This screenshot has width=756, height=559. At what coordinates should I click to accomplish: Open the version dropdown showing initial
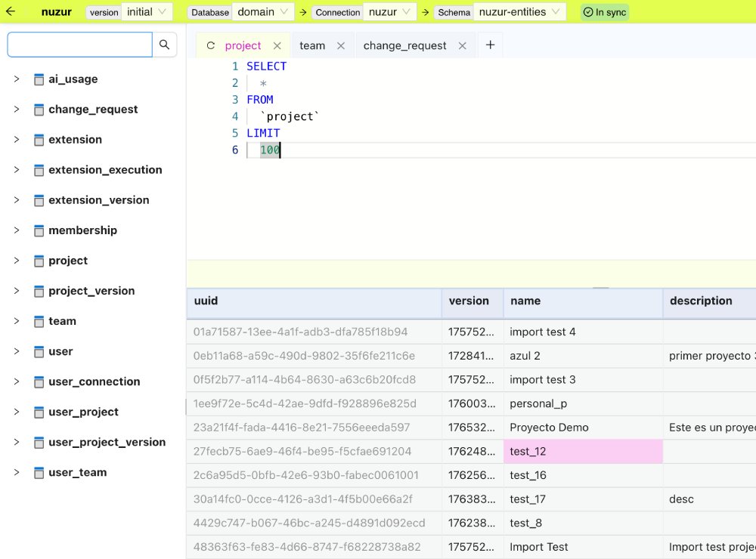click(146, 11)
